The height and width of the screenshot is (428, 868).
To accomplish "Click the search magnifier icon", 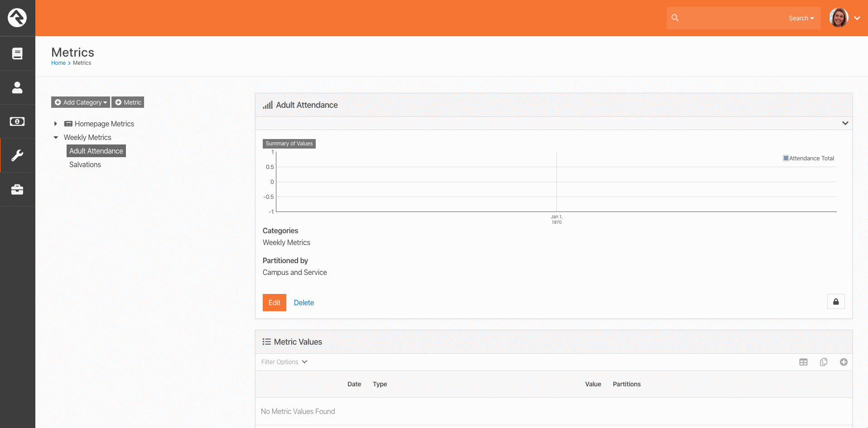I will pyautogui.click(x=675, y=18).
